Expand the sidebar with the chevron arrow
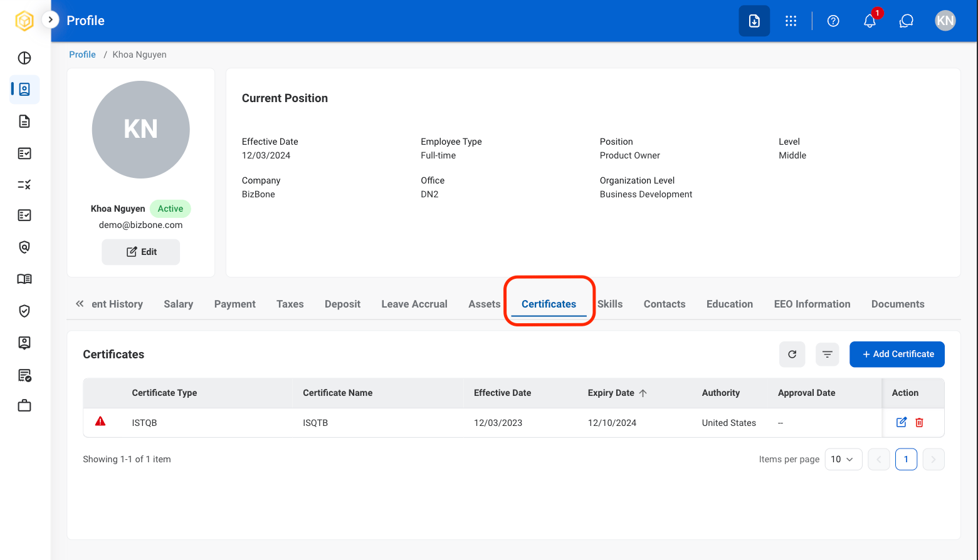This screenshot has height=560, width=978. (x=50, y=19)
